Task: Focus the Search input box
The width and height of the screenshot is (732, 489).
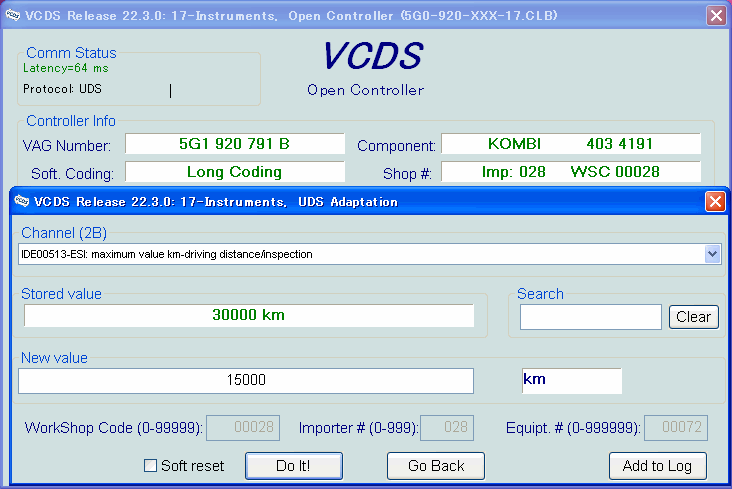Action: pyautogui.click(x=591, y=317)
